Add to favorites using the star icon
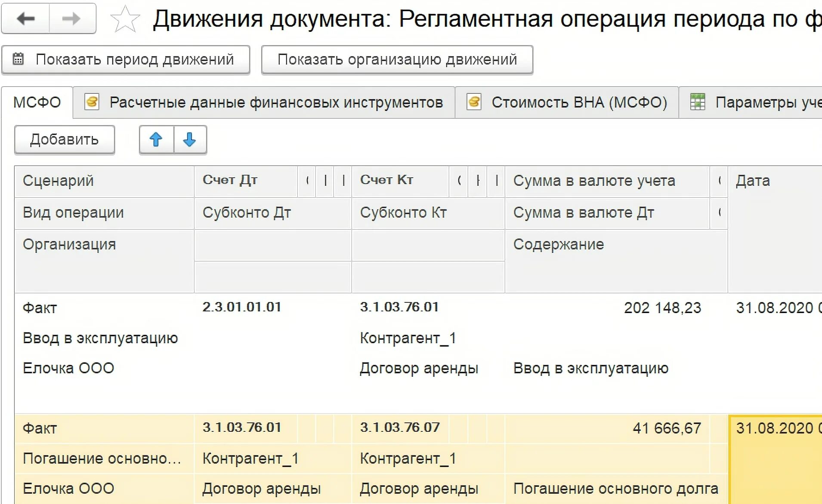Screen dimensions: 822x504 pyautogui.click(x=125, y=19)
